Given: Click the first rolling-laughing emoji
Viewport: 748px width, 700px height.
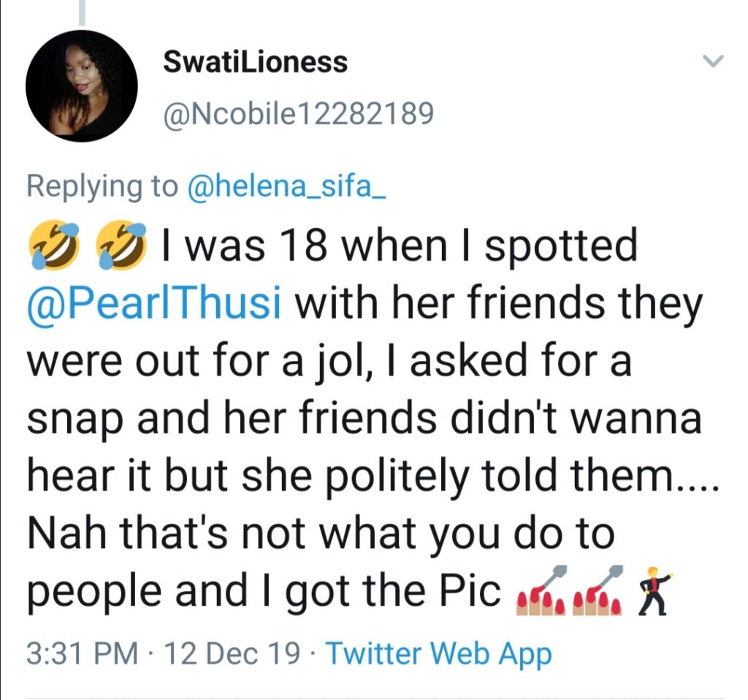Looking at the screenshot, I should [x=54, y=244].
